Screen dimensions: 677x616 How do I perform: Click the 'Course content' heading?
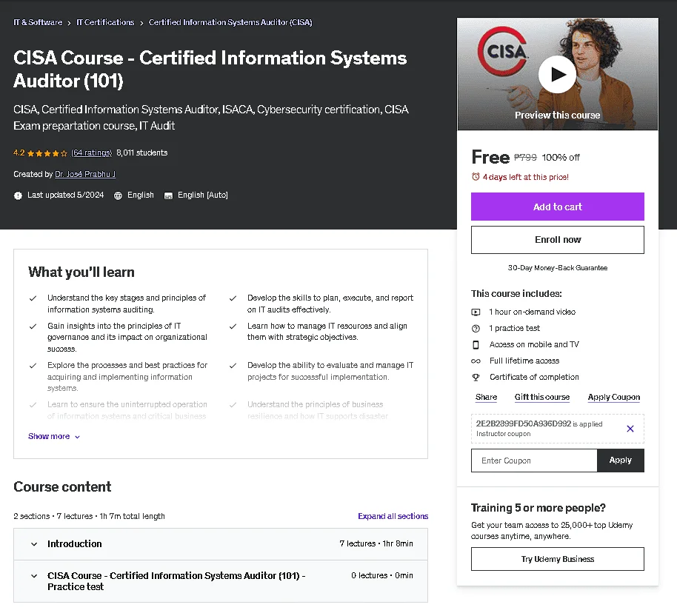coord(62,487)
